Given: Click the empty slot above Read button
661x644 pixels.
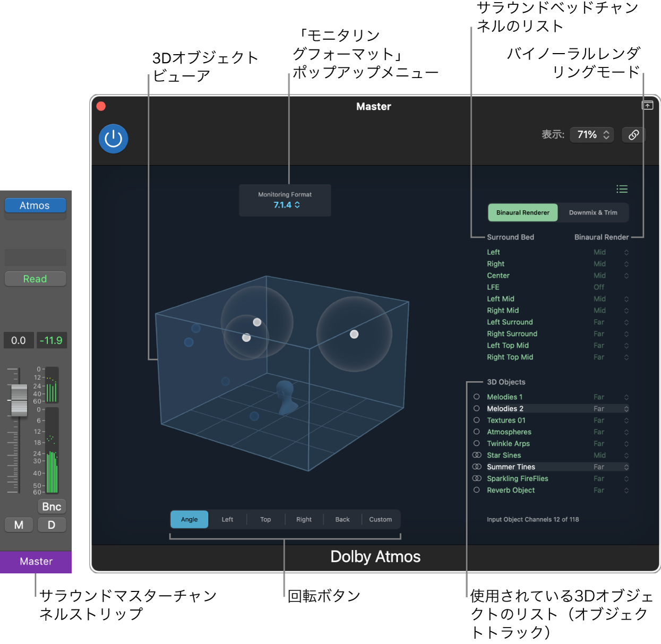Looking at the screenshot, I should coord(35,257).
